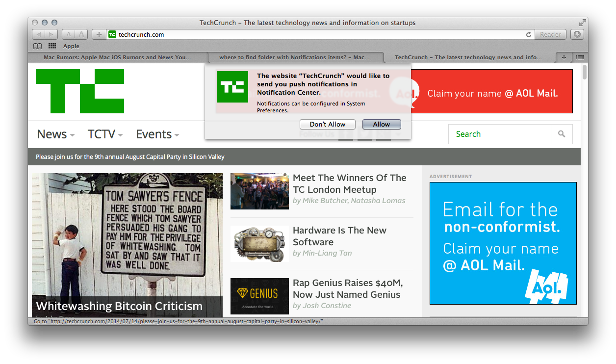Go forward with the Safari forward arrow

coord(51,34)
